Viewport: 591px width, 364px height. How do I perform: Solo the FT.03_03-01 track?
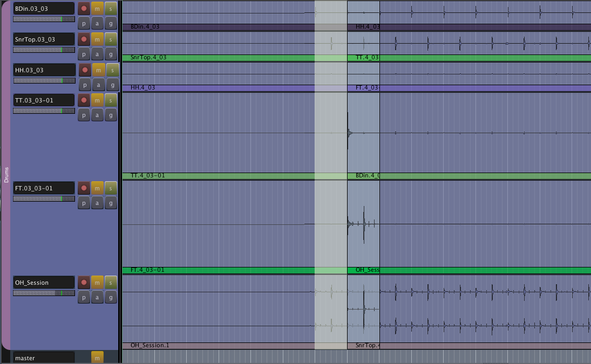[111, 188]
